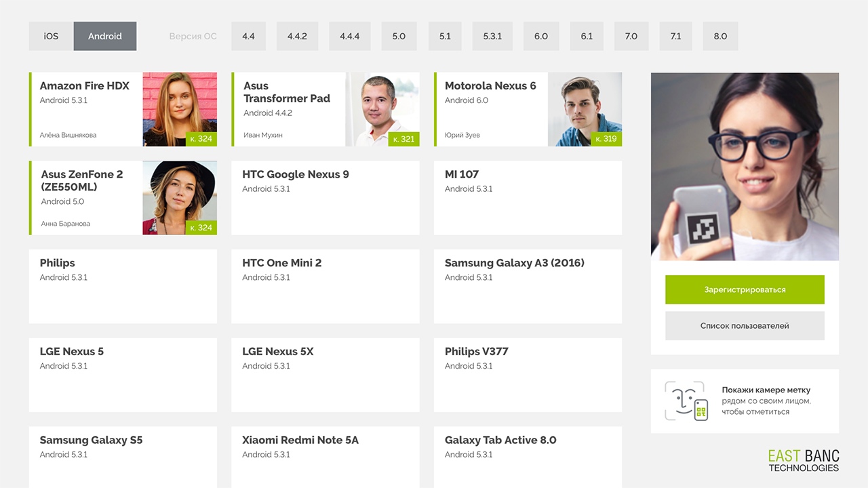Select the Asus Transformer Pad device title
The image size is (868, 488).
287,92
